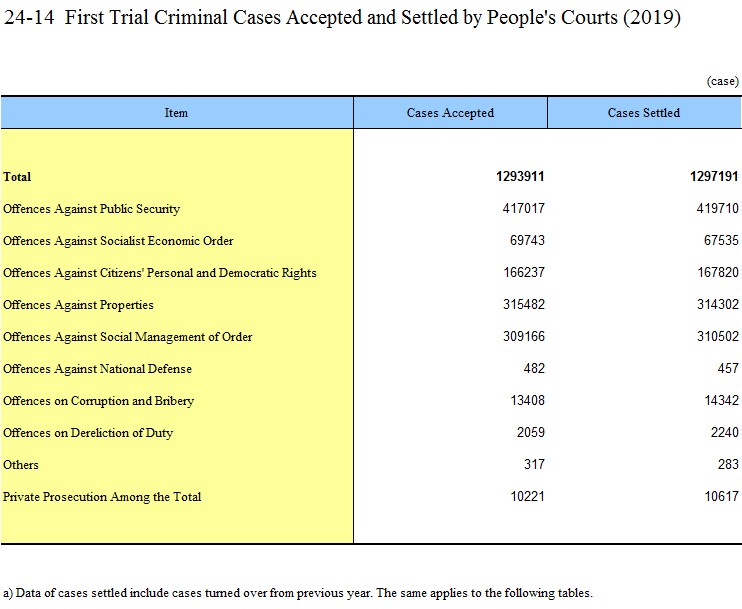The image size is (742, 609).
Task: Click the 'Cases Accepted' column header
Action: 450,113
